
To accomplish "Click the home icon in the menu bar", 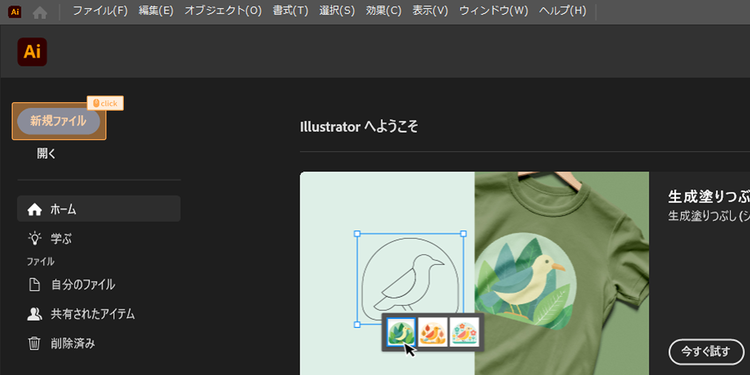I will (40, 12).
